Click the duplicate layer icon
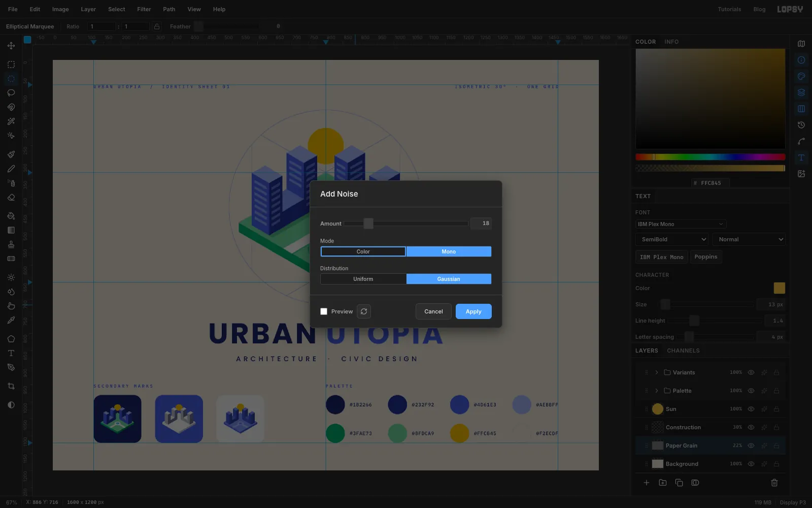This screenshot has width=812, height=508. tap(679, 483)
